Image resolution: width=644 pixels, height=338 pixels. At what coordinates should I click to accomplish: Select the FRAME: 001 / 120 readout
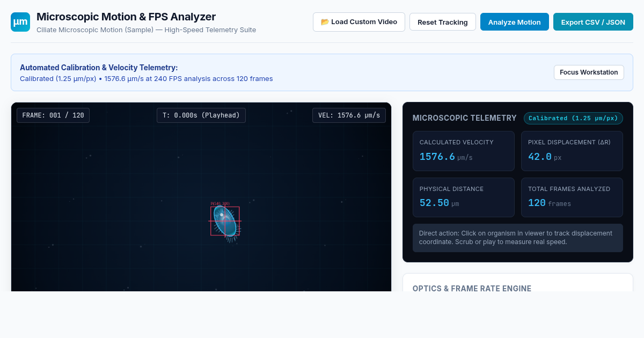coord(53,115)
